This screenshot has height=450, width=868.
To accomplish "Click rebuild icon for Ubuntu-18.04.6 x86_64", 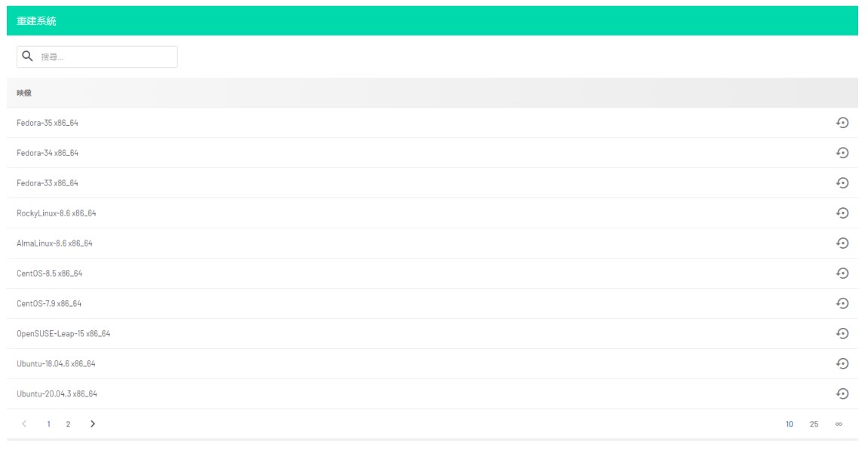I will (843, 364).
